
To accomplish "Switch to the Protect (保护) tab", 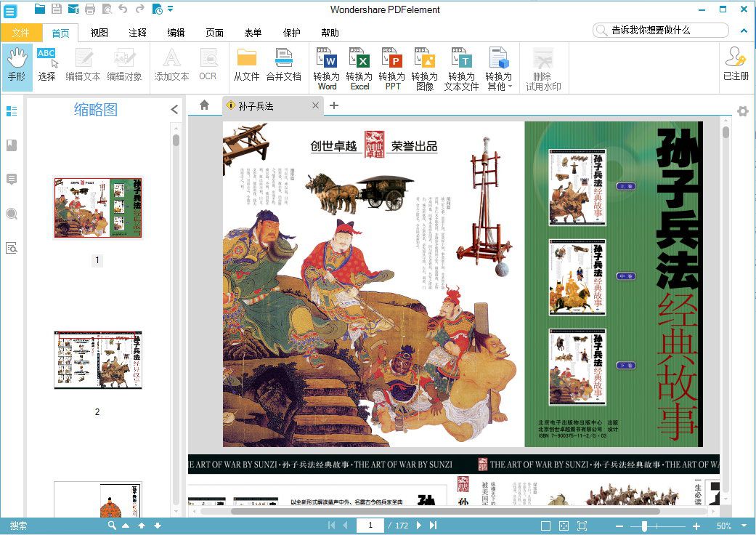I will coord(292,33).
